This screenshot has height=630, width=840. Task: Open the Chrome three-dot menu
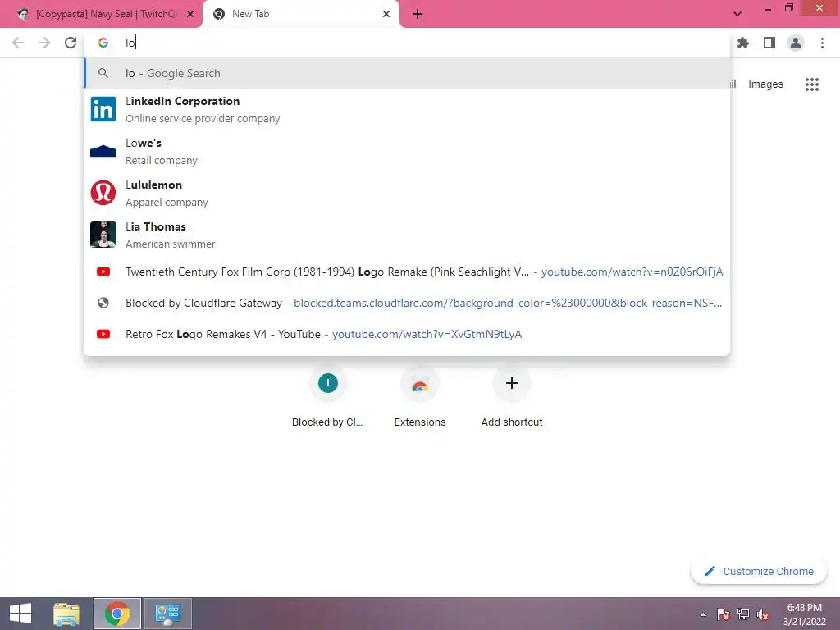pyautogui.click(x=822, y=43)
